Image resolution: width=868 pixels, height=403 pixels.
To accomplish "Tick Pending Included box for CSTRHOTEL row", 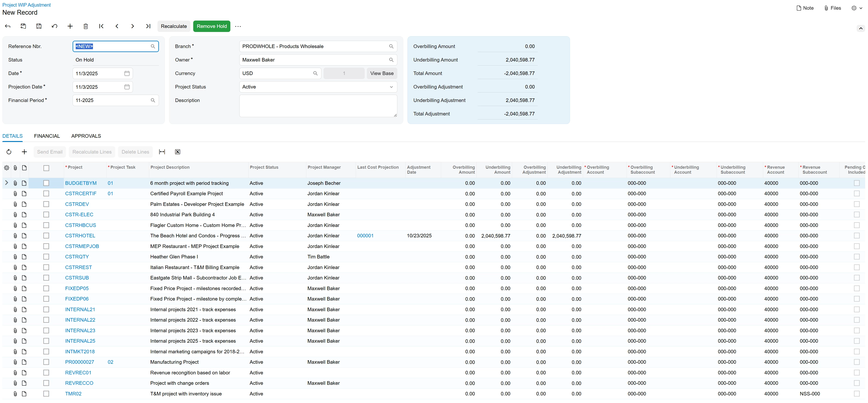I will 857,236.
